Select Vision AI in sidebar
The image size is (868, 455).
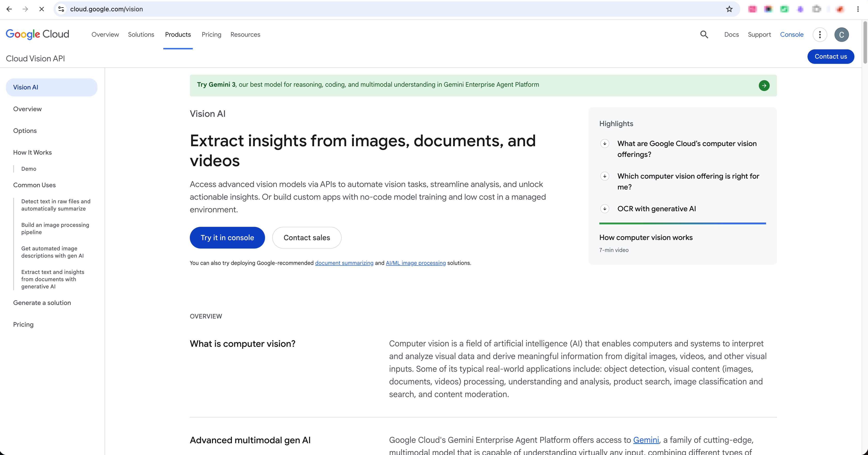click(x=52, y=87)
